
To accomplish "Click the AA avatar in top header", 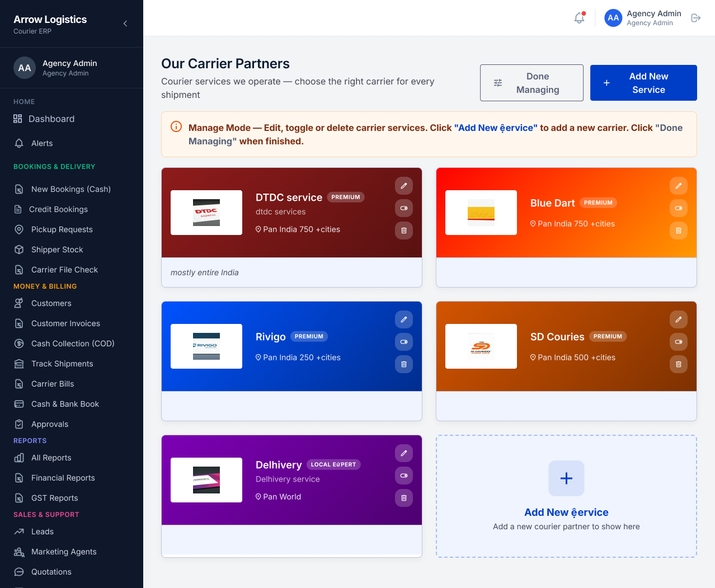I will (613, 18).
